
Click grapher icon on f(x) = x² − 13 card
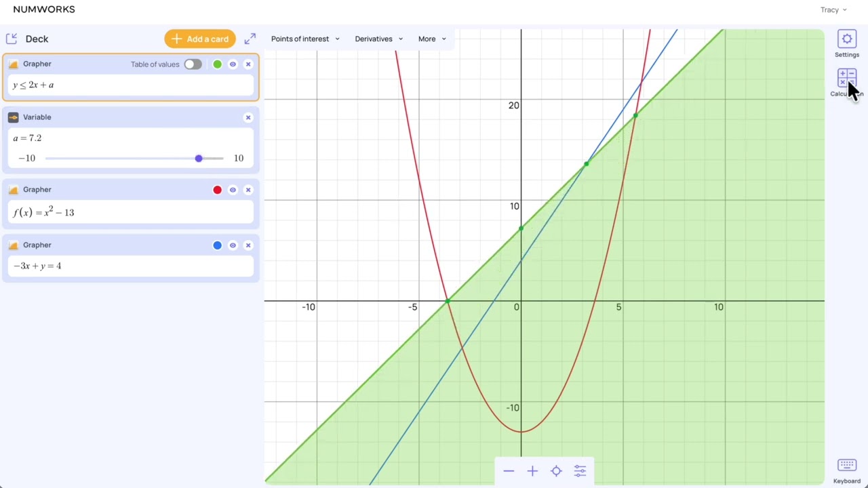coord(14,190)
